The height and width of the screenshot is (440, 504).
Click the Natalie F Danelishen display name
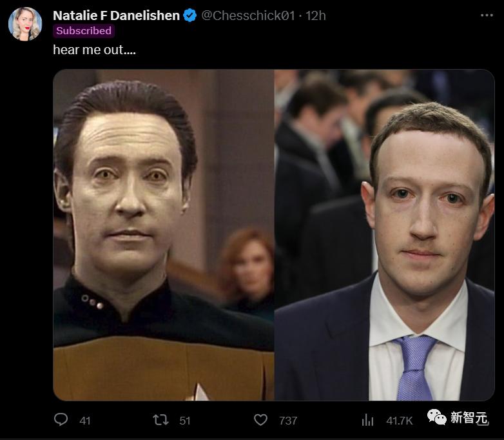(116, 15)
